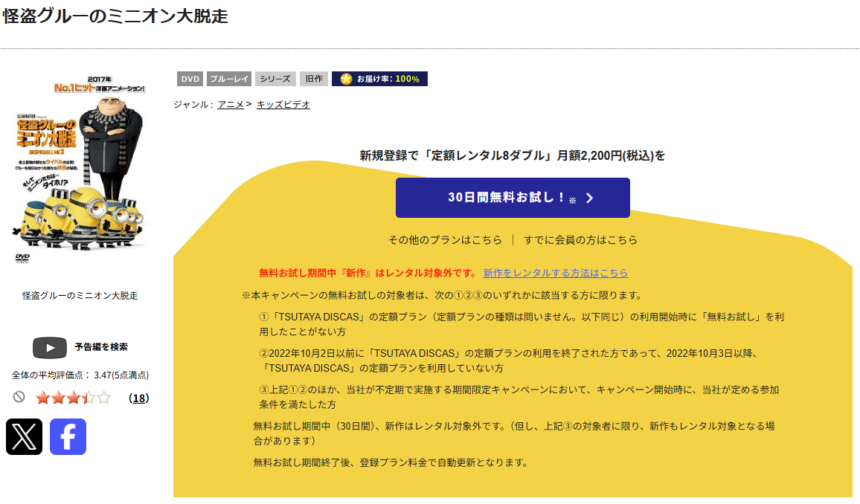Open the 18 reviews count link
Image resolution: width=860 pixels, height=504 pixels.
pyautogui.click(x=139, y=398)
